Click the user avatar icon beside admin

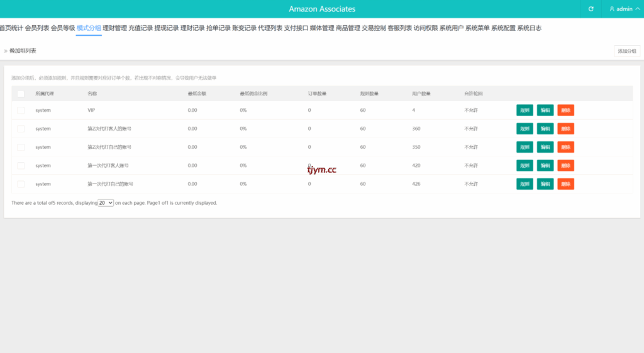611,9
